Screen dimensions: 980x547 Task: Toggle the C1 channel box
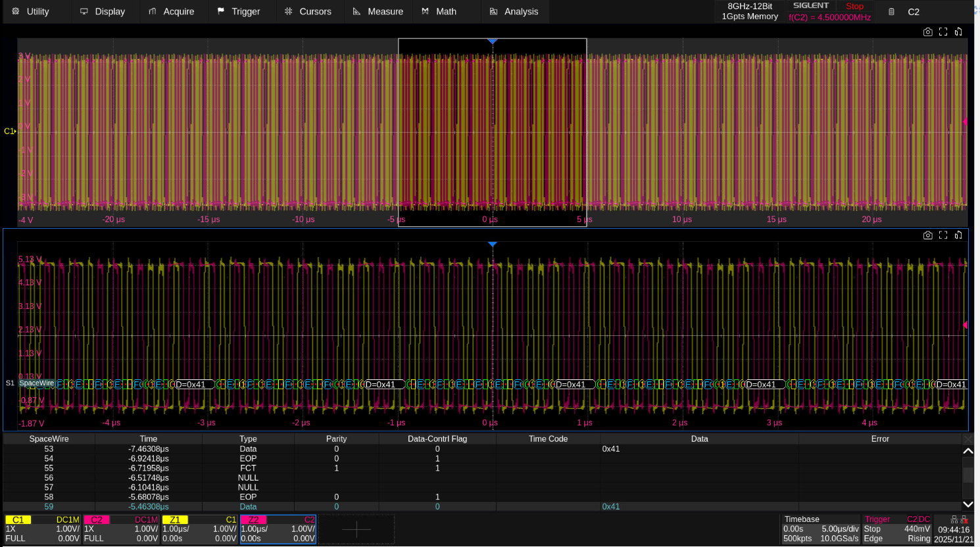pos(43,529)
